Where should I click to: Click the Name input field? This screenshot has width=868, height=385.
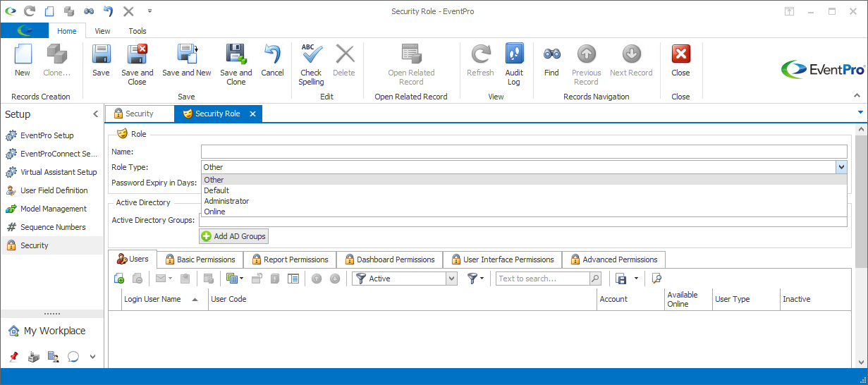click(x=524, y=151)
